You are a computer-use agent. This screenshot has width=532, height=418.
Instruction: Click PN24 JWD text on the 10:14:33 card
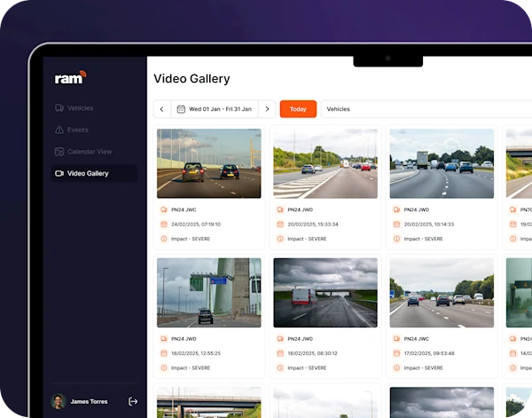[x=417, y=209]
